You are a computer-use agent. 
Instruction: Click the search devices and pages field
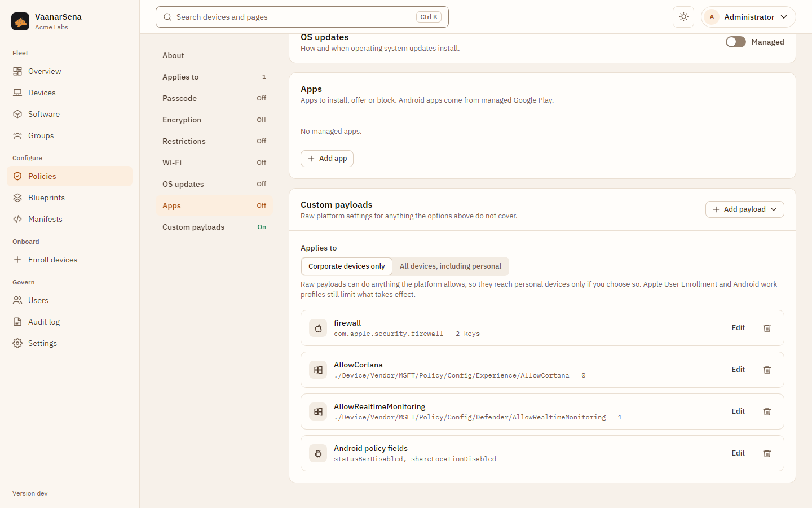(302, 17)
